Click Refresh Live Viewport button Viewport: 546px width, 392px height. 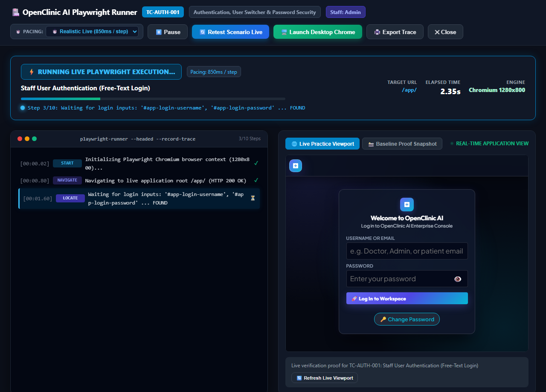[325, 378]
